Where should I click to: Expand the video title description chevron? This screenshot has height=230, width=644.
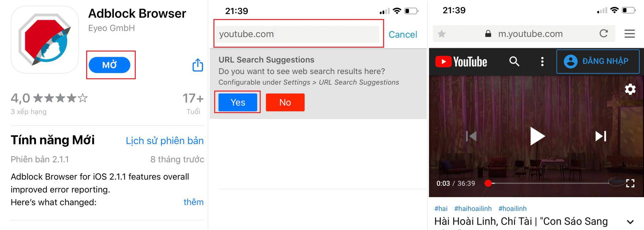[630, 222]
